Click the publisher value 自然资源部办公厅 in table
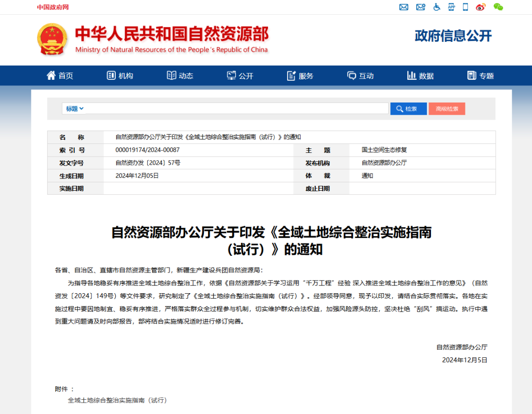Viewport: 532px width, 414px height. coord(384,163)
